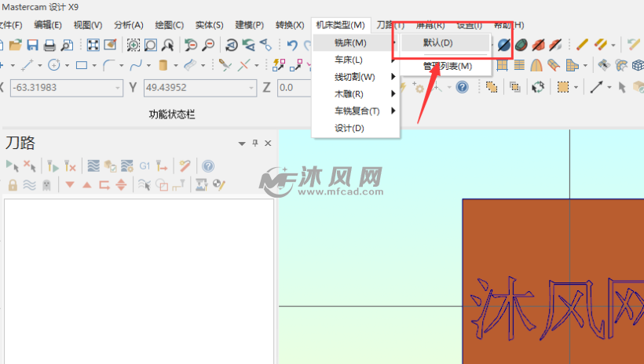
Task: Fit the geometry to the screen
Action: (93, 45)
